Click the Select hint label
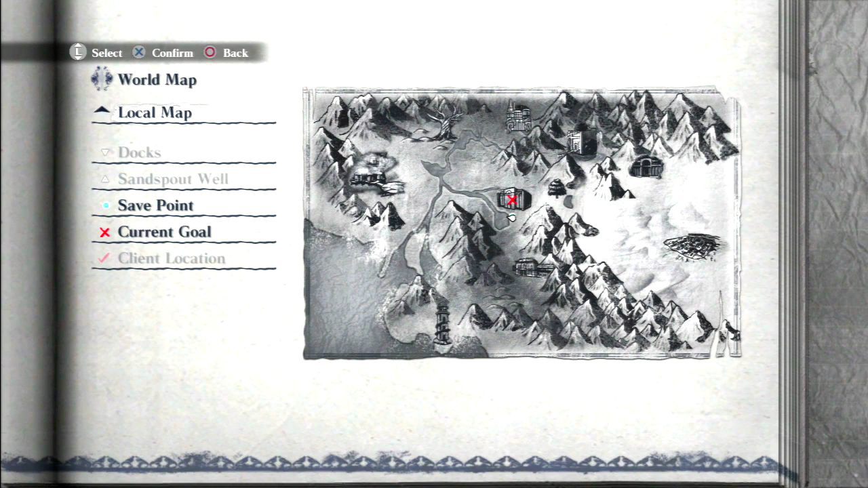 [107, 53]
